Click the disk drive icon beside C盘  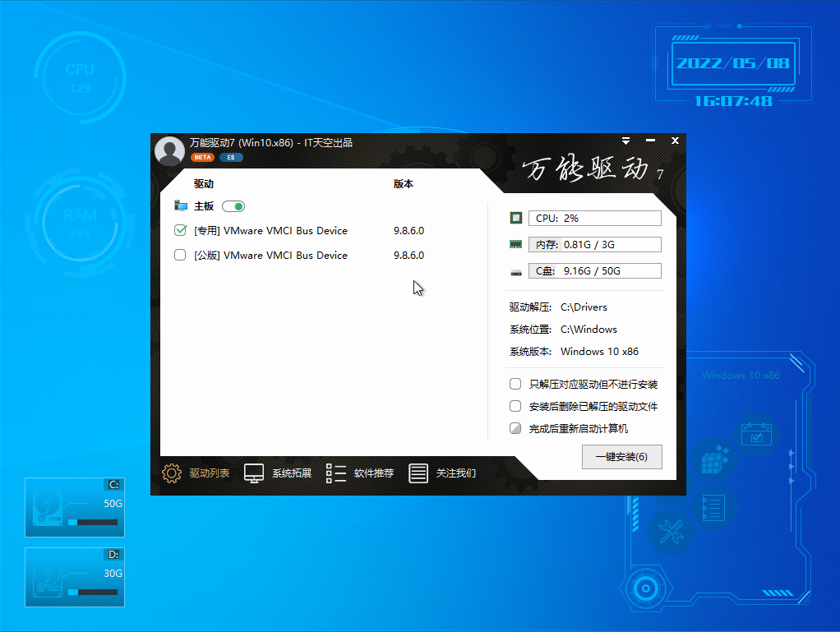516,271
